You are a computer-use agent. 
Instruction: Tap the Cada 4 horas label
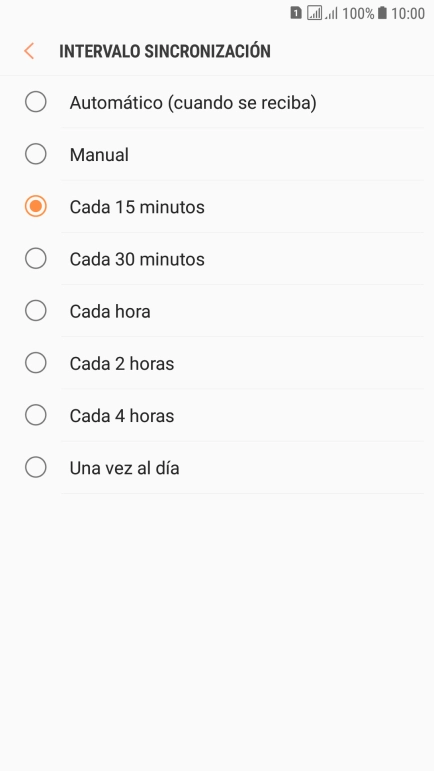click(122, 416)
